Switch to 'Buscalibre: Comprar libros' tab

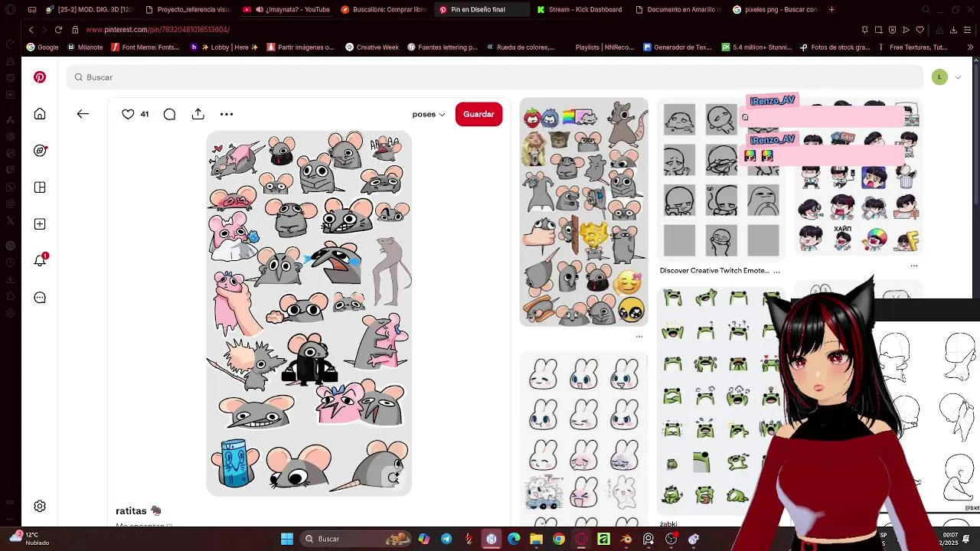(x=384, y=10)
